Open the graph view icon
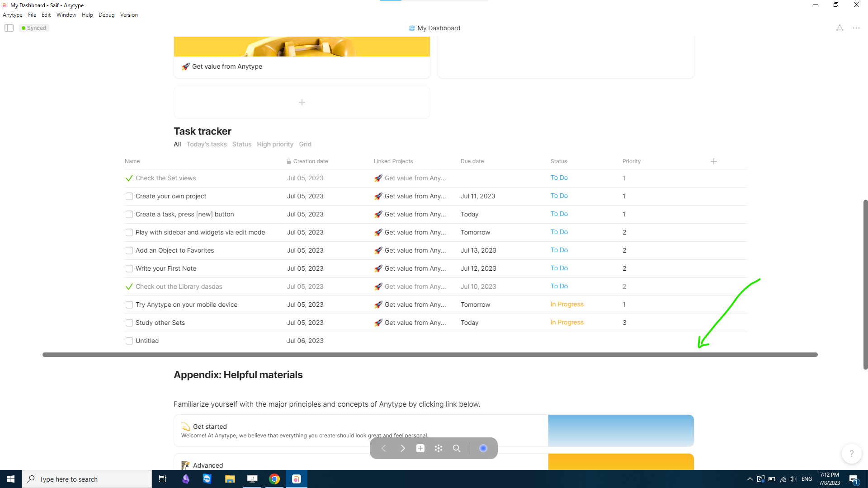Image resolution: width=868 pixels, height=488 pixels. (x=840, y=28)
